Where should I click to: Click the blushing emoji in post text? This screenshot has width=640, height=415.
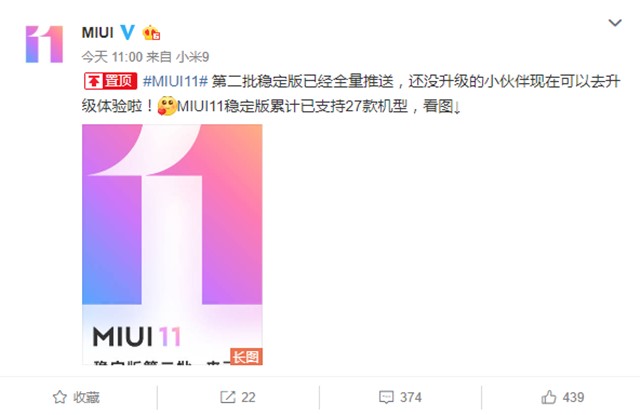tap(167, 106)
